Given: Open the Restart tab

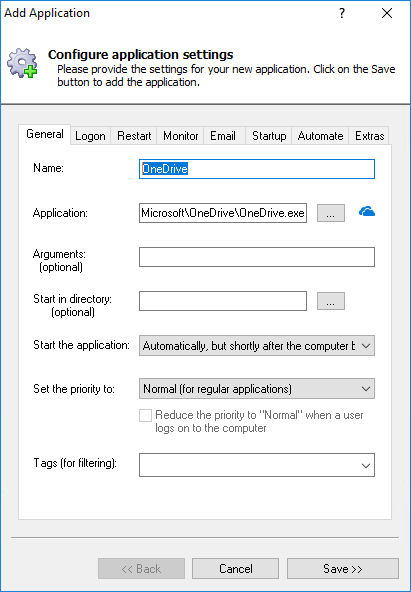Looking at the screenshot, I should tap(134, 136).
